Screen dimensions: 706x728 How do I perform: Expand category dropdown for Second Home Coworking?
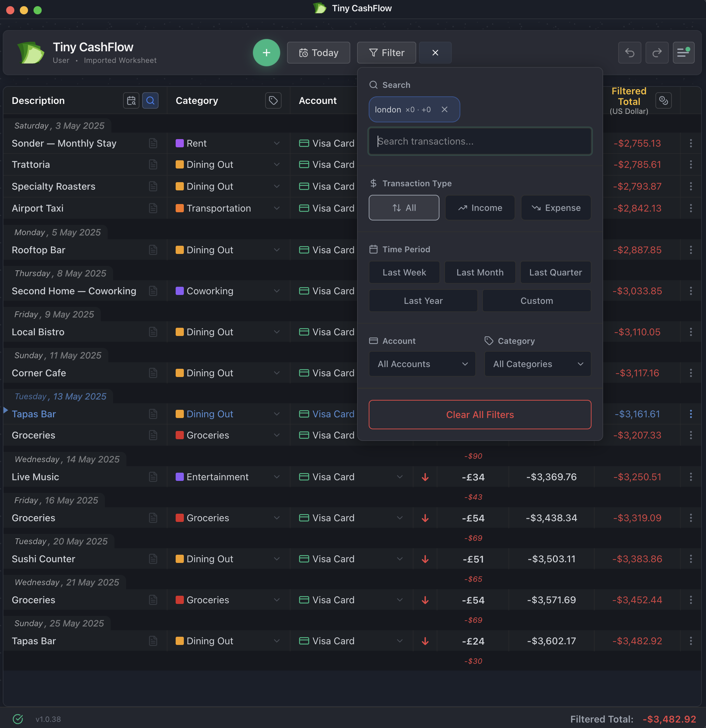click(x=277, y=291)
